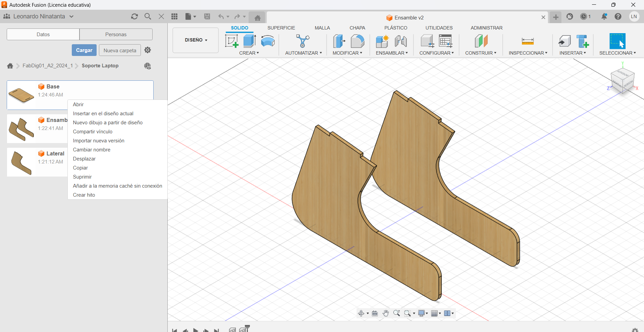Select the Lateral design thumbnail
The height and width of the screenshot is (332, 644).
pyautogui.click(x=21, y=162)
